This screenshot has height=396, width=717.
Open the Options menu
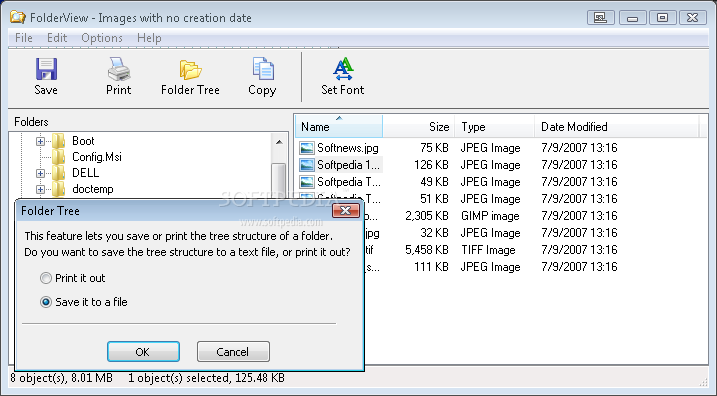pyautogui.click(x=102, y=38)
